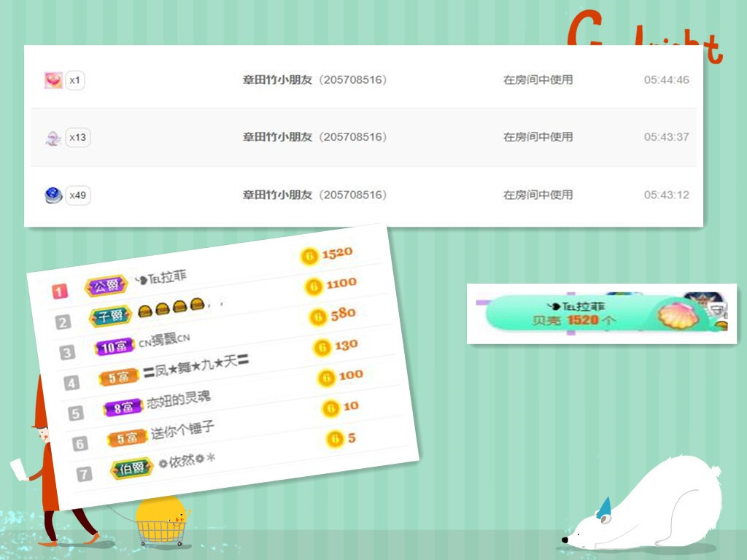The height and width of the screenshot is (560, 747).
Task: Click the gray rank 4 number icon
Action: point(71,383)
